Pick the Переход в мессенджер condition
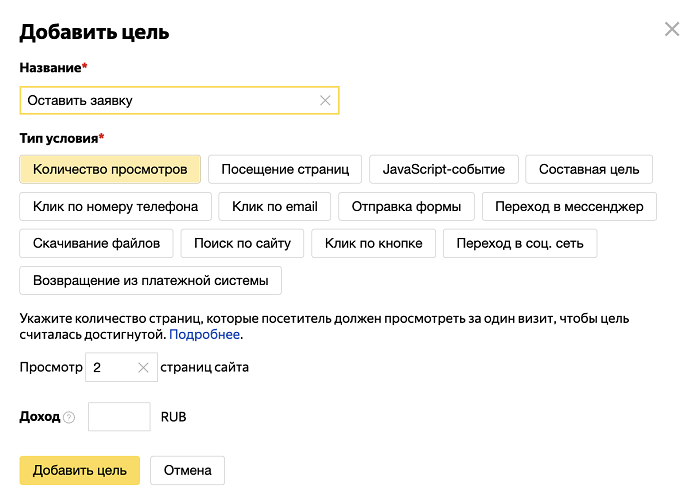This screenshot has height=500, width=700. coord(569,207)
